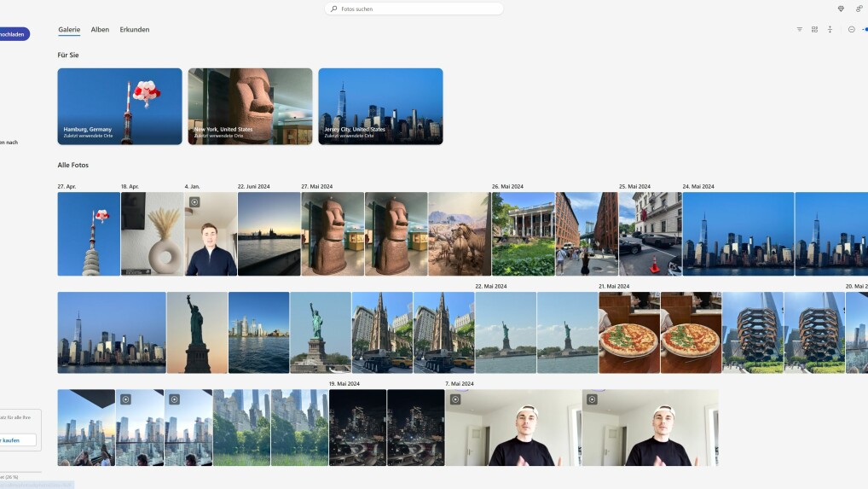Switch to the Erkunden tab
The image size is (868, 489).
135,29
